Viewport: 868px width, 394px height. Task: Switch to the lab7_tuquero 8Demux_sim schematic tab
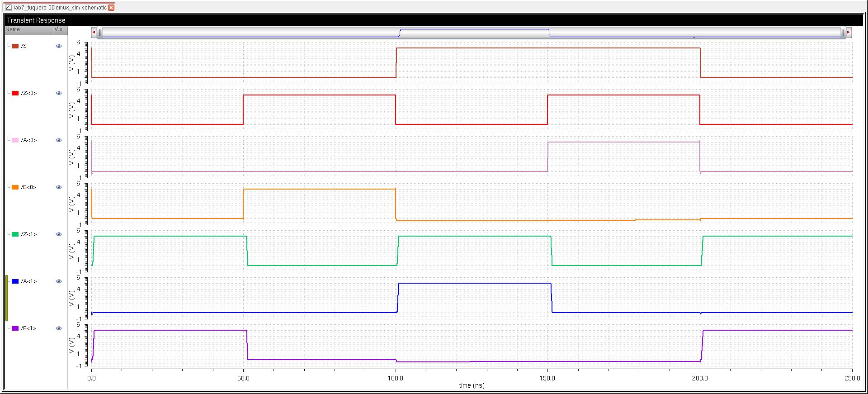pos(60,8)
